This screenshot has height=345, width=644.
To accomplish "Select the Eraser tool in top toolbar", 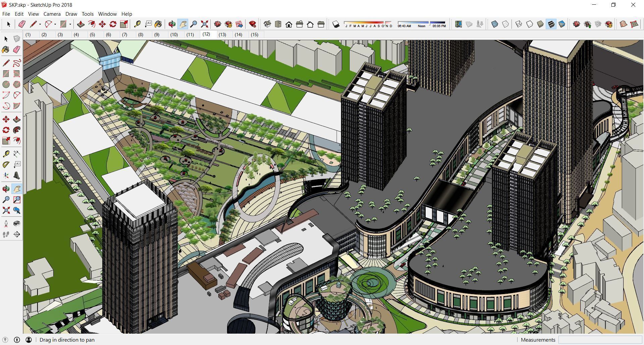I will [x=22, y=24].
